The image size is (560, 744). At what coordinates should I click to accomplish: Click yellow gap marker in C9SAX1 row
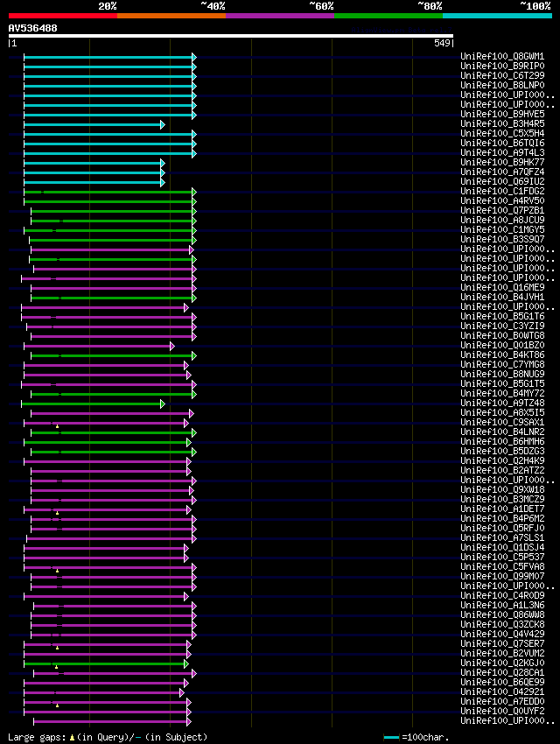(x=58, y=427)
